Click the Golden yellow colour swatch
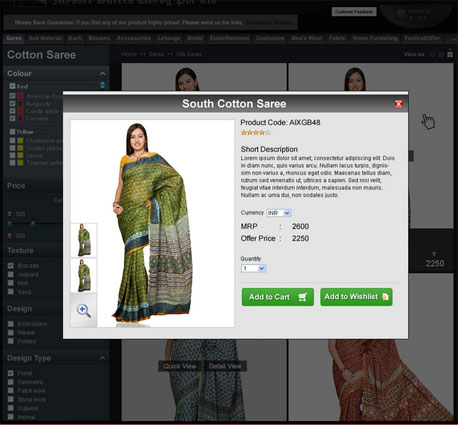This screenshot has height=425, width=458. click(x=20, y=148)
